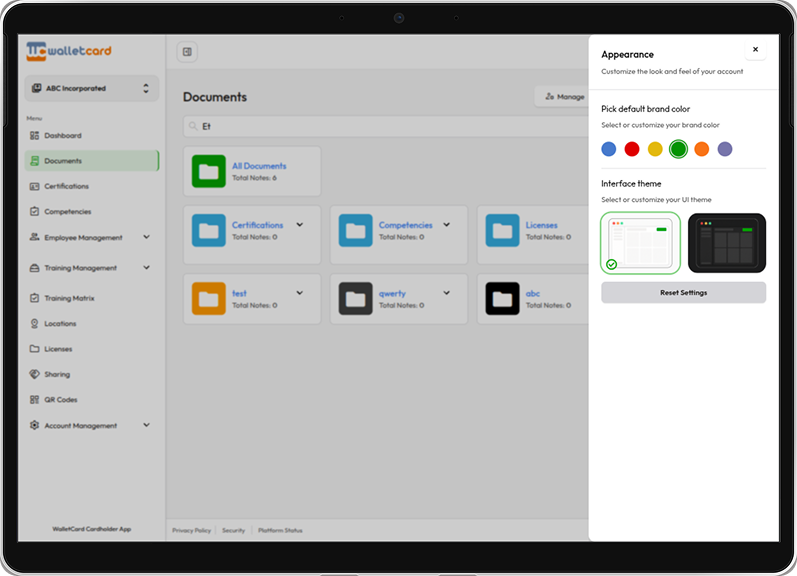The image size is (797, 576).
Task: Click the Dashboard grid icon
Action: point(34,136)
